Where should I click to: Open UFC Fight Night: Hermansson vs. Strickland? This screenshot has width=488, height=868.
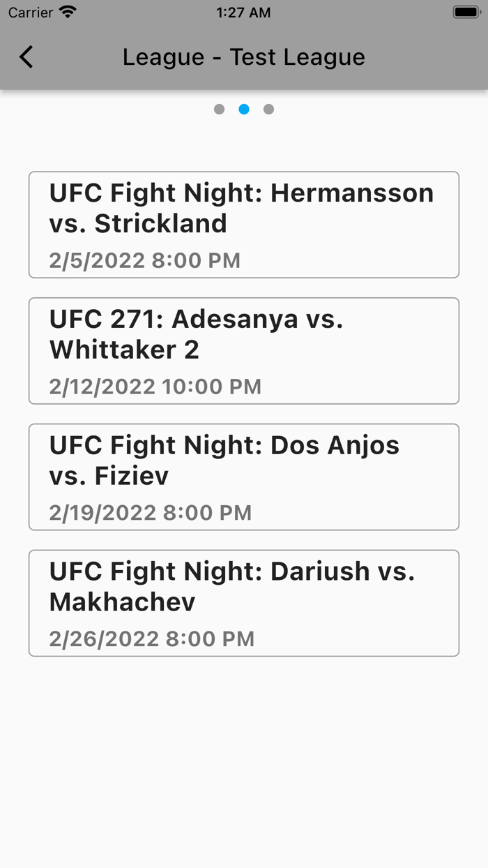click(244, 225)
